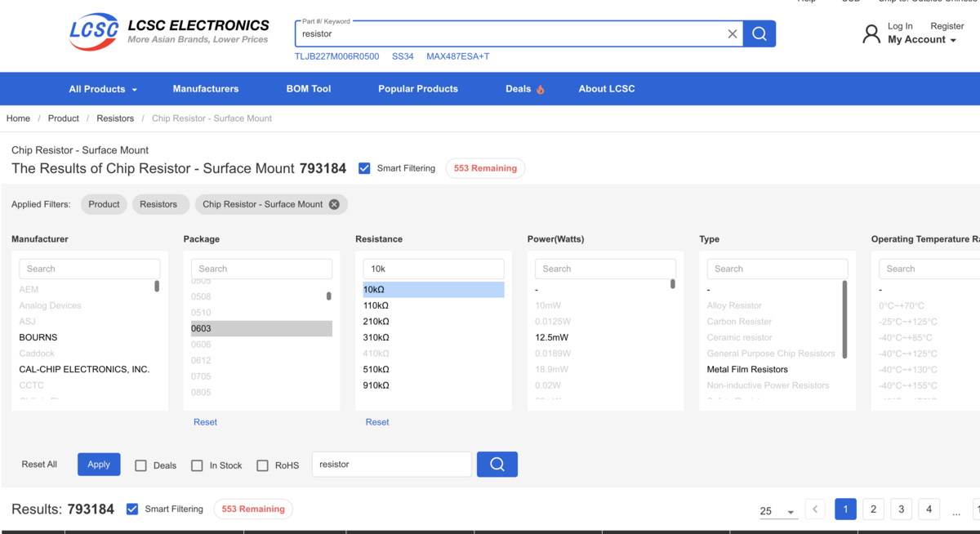Run the top magnifier search button
Viewport: 980px width, 534px height.
click(x=759, y=33)
